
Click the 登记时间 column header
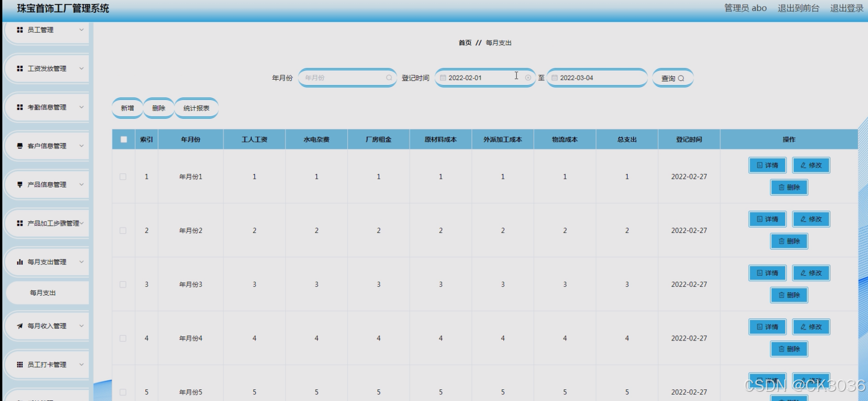tap(689, 140)
